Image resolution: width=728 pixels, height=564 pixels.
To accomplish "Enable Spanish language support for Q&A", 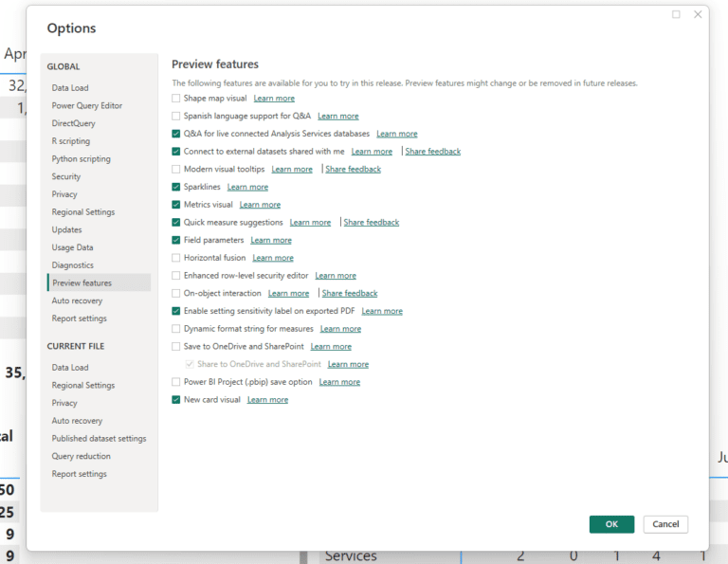I will 176,116.
